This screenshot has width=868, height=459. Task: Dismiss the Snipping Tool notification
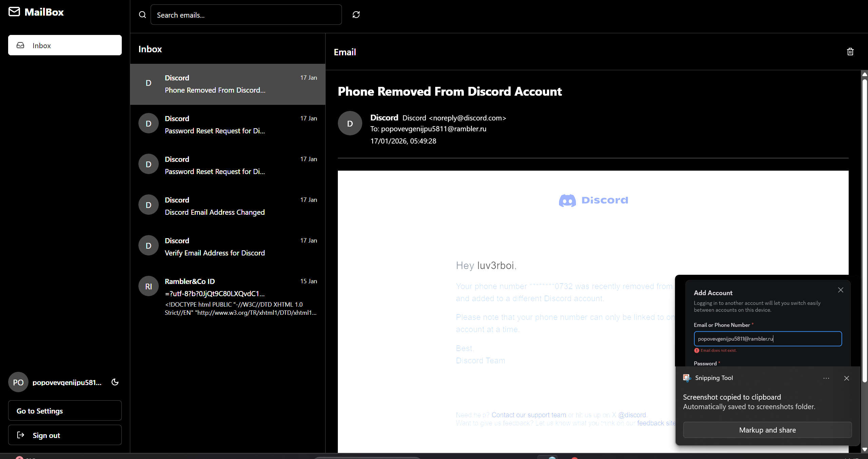pos(847,378)
